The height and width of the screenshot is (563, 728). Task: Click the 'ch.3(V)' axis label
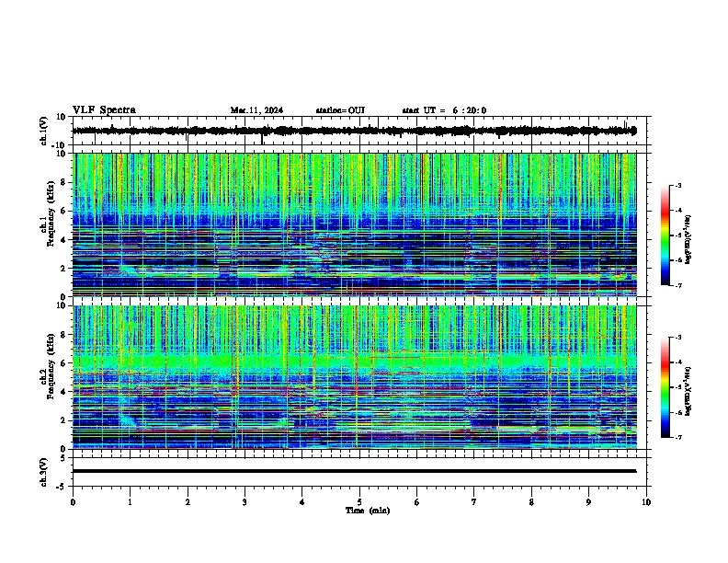click(x=44, y=472)
